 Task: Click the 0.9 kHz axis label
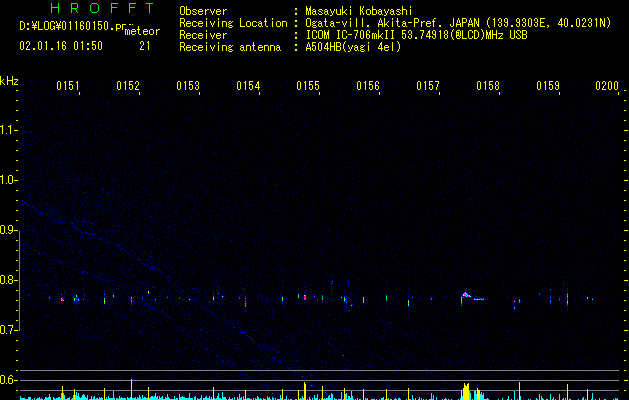point(8,230)
